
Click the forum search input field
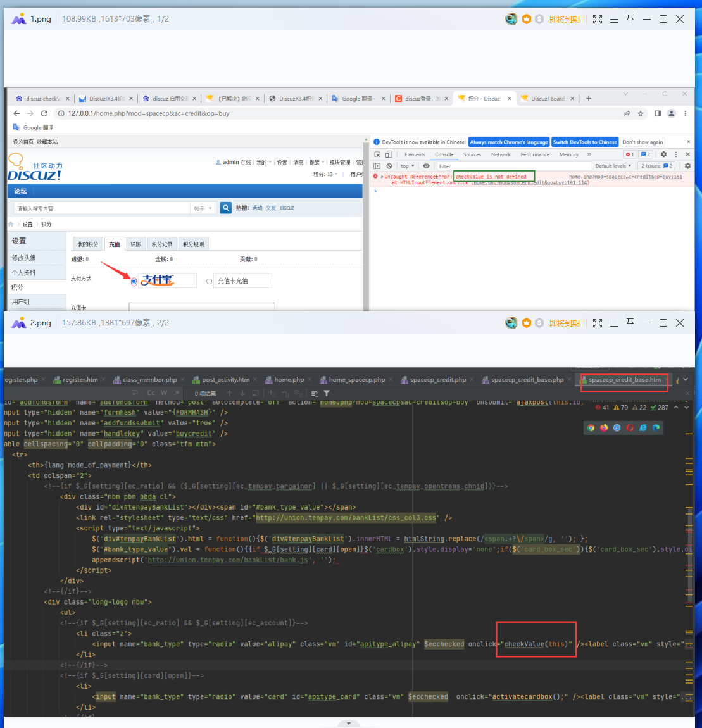pos(101,208)
